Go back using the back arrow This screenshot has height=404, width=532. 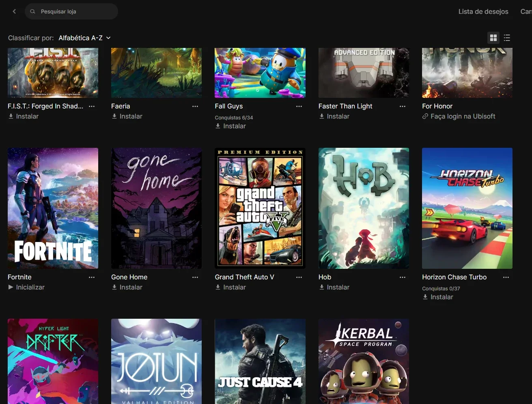(15, 11)
